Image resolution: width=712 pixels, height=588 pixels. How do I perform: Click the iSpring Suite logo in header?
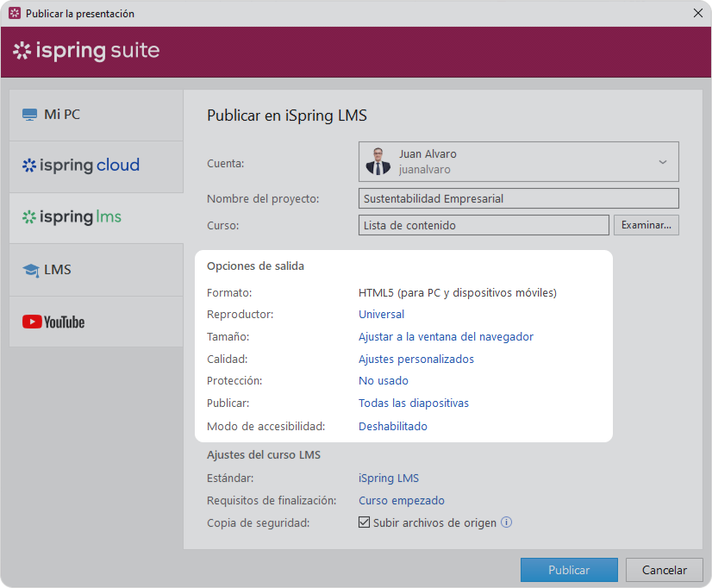coord(86,51)
